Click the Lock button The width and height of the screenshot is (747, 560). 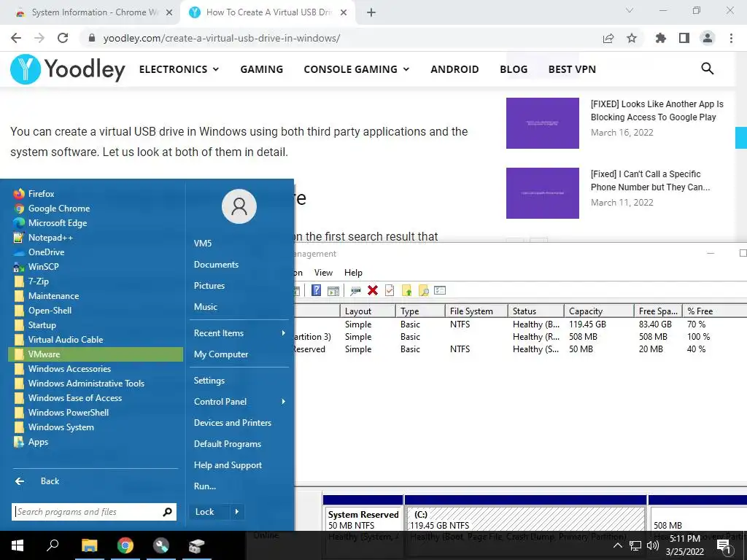tap(209, 512)
